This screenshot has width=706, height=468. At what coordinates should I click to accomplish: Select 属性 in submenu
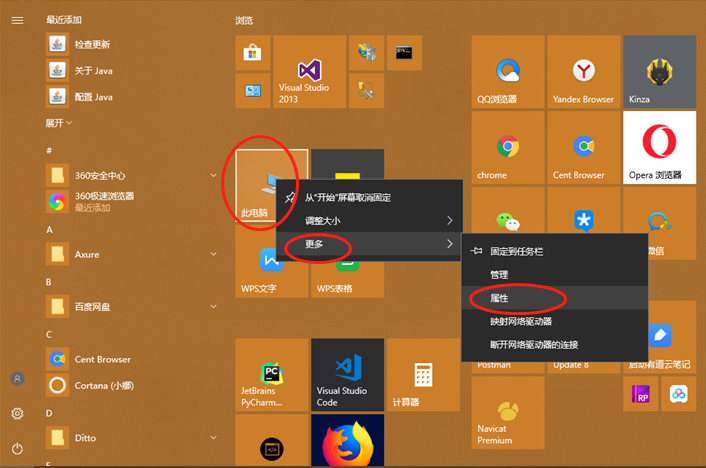pos(555,298)
